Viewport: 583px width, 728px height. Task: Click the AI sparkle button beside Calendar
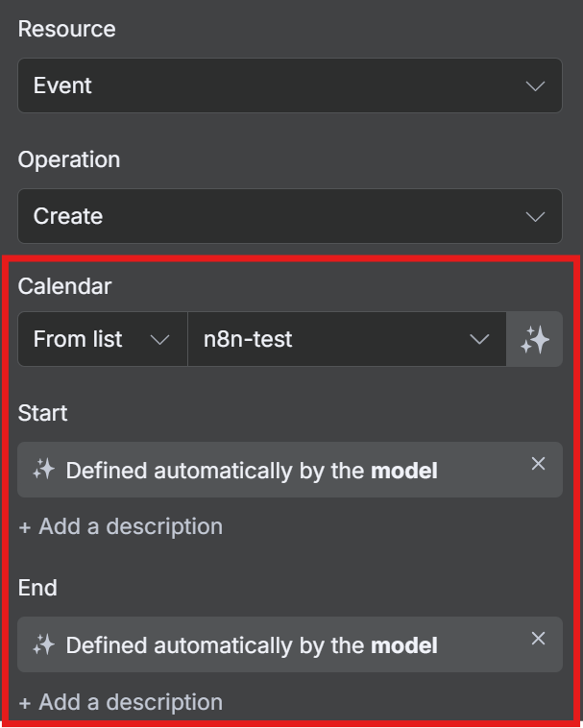[534, 339]
